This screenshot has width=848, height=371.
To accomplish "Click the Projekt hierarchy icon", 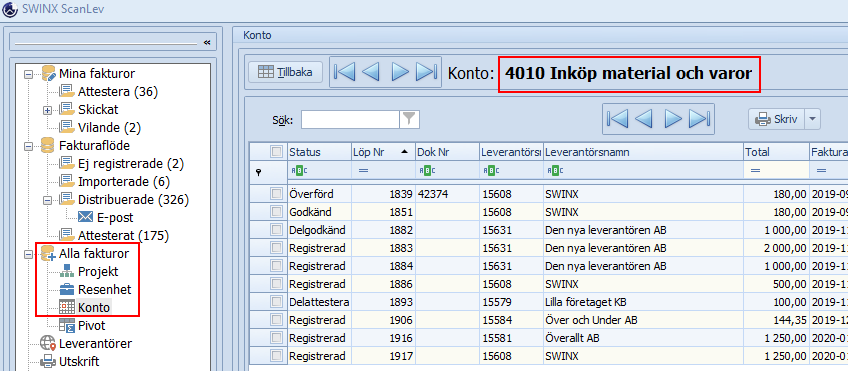I will click(x=67, y=271).
